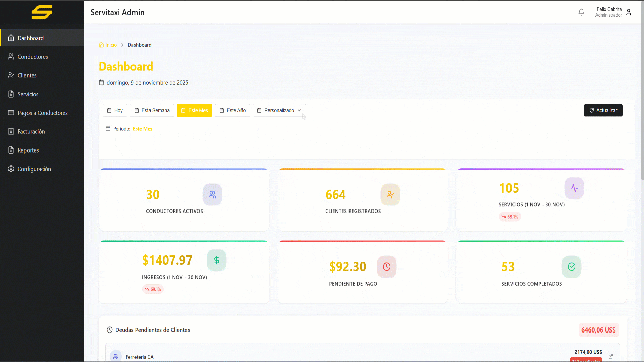Click the 6460,06 US$ total debt badge
Image resolution: width=644 pixels, height=362 pixels.
click(598, 330)
